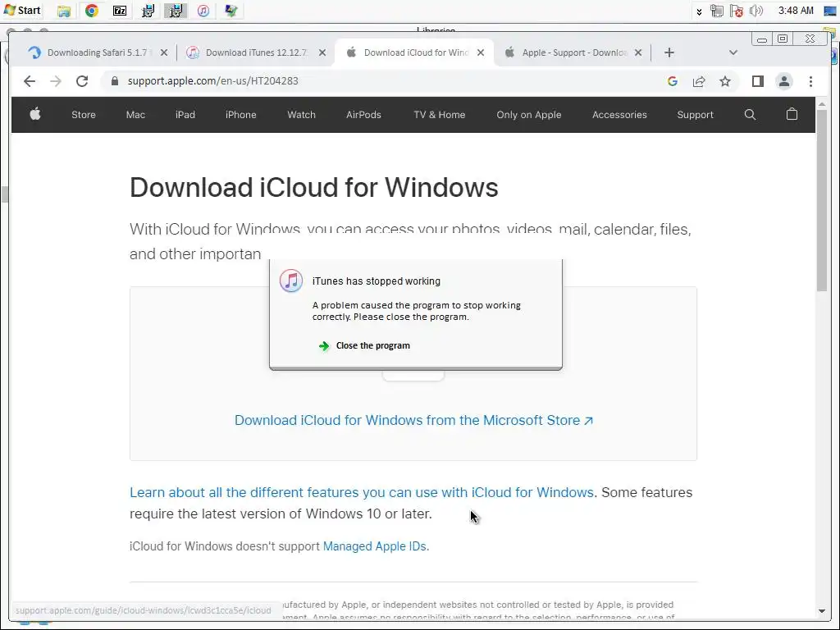840x630 pixels.
Task: Open Chrome three-dot menu
Action: [810, 81]
